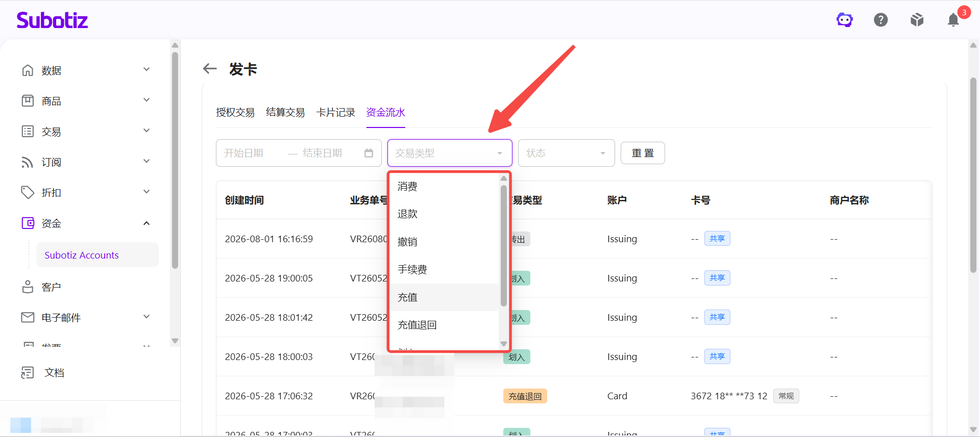Click the orange 充值退回 tag in table
The image size is (980, 437).
pos(525,396)
